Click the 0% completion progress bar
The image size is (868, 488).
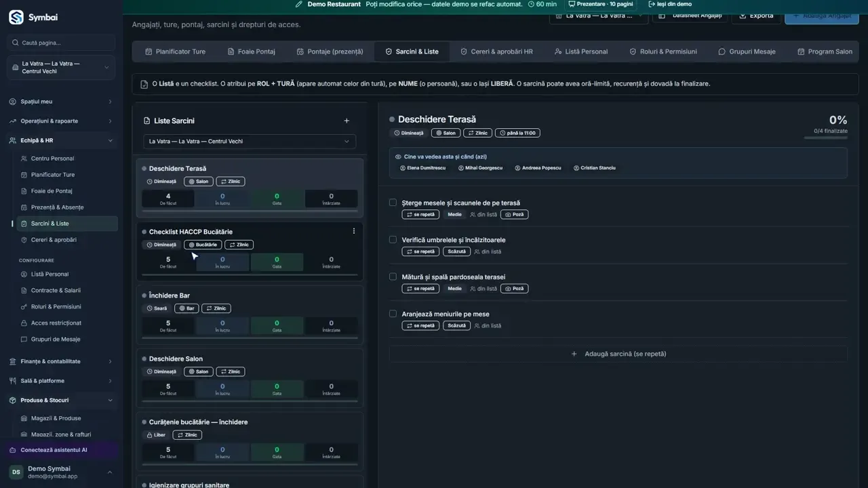tap(825, 138)
